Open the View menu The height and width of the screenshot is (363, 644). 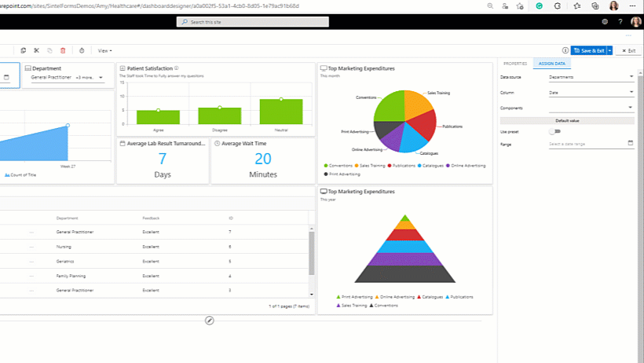click(104, 50)
